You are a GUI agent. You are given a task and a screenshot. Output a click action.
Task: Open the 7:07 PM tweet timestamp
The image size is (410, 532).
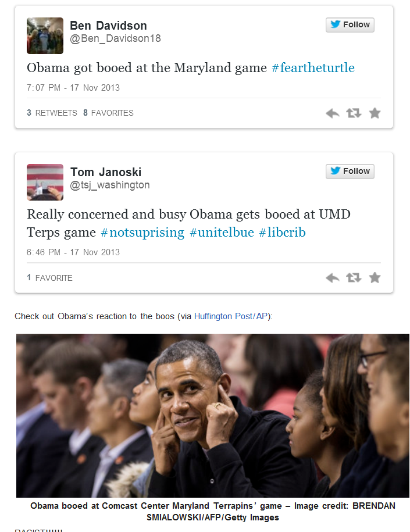pyautogui.click(x=73, y=88)
